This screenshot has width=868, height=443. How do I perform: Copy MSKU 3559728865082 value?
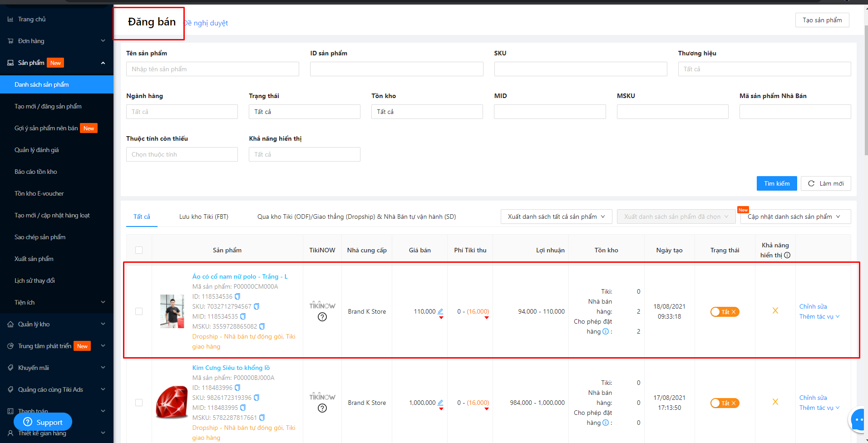coord(262,326)
